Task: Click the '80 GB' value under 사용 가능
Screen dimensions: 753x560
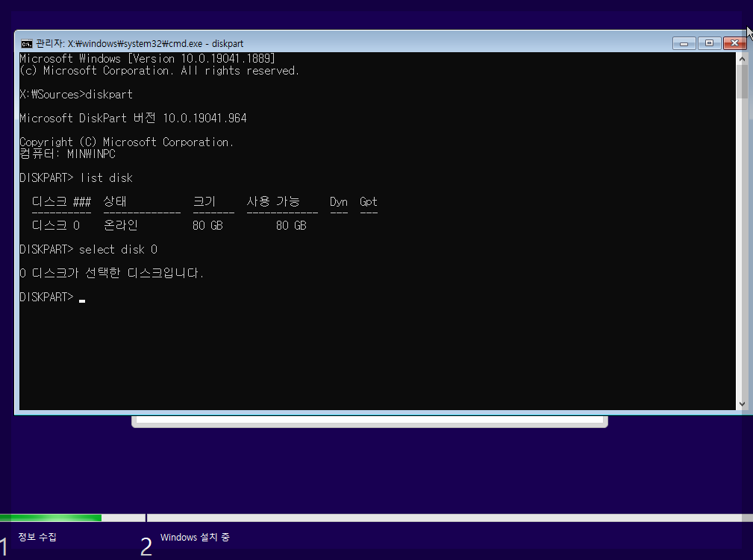Action: 291,225
